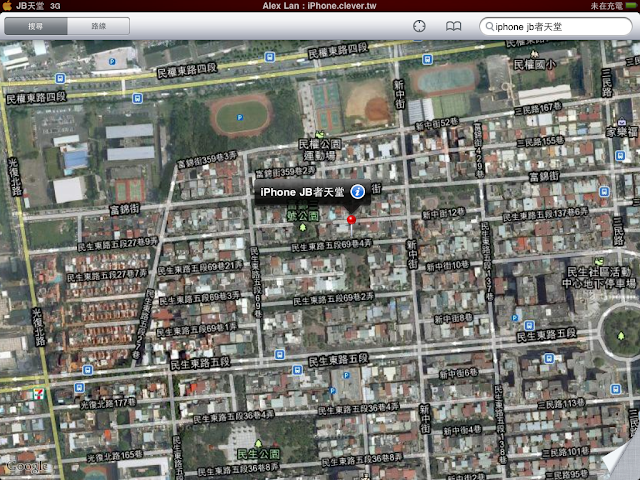The image size is (640, 480).
Task: Tap the 民生東路五段36巷4弄 label near 新中街
Action: click(359, 409)
